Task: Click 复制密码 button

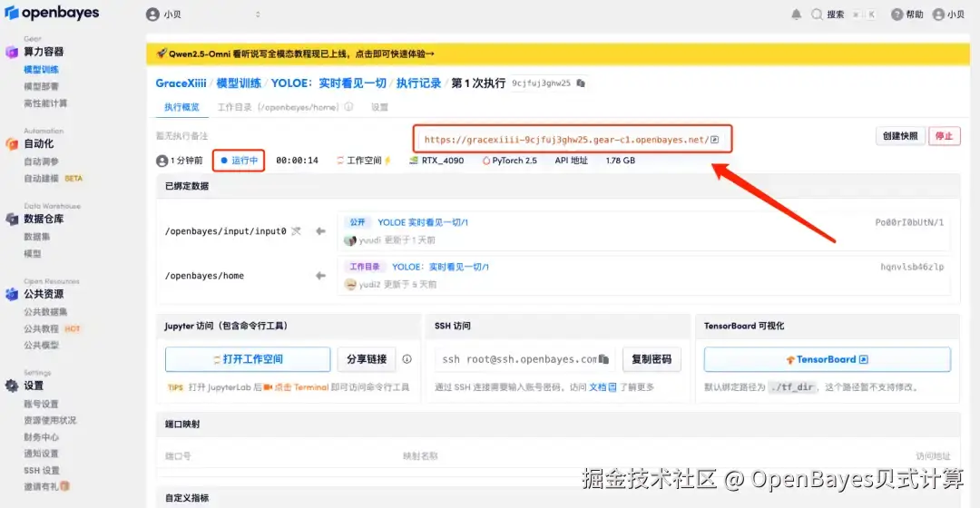Action: [652, 359]
